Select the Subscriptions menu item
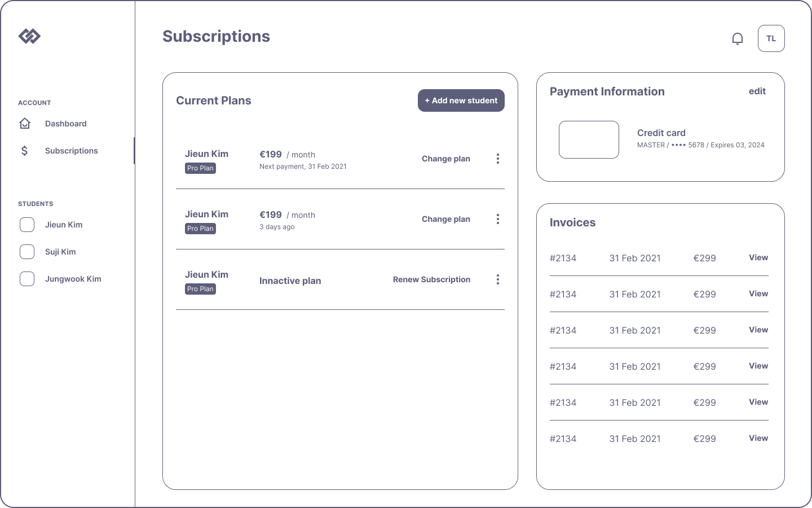The width and height of the screenshot is (812, 508). [x=72, y=151]
